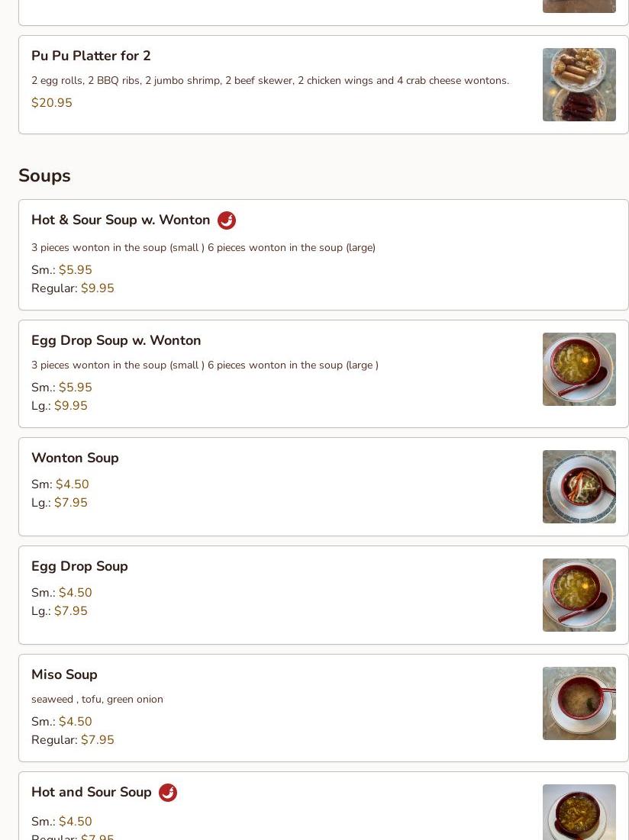Select Hot and Sour Soup title
Screen dimensions: 629x840
tap(92, 792)
